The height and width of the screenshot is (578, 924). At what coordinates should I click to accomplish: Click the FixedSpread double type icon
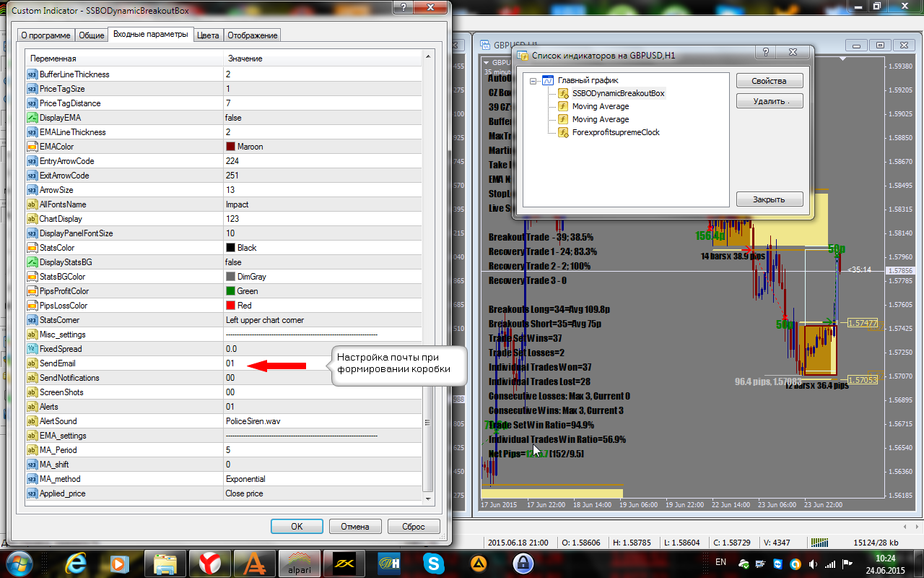[x=32, y=349]
